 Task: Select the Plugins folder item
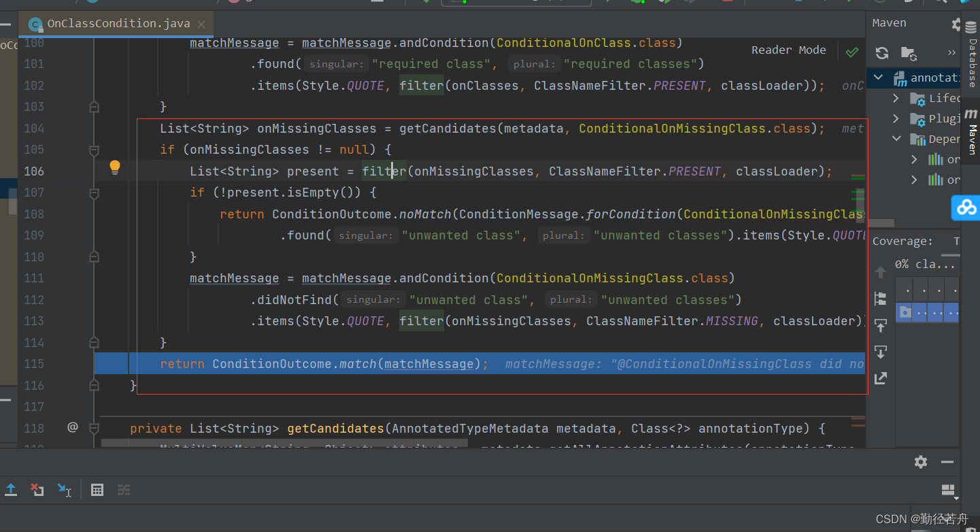[934, 119]
